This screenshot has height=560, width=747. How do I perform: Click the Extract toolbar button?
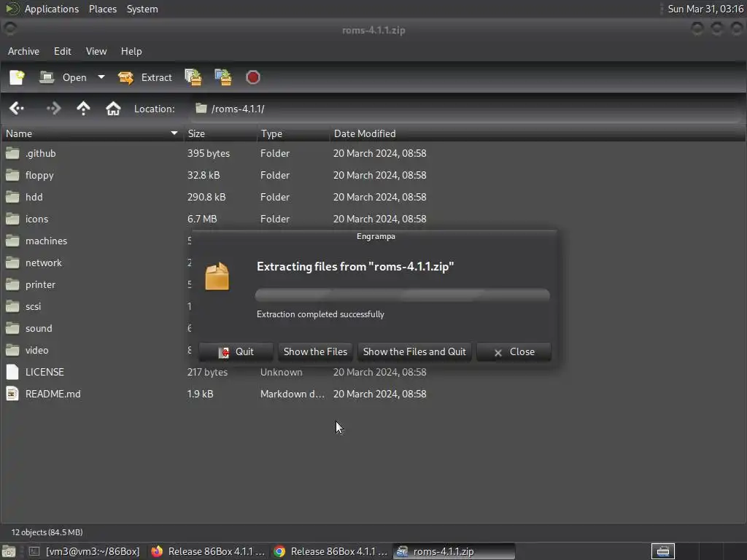tap(145, 77)
